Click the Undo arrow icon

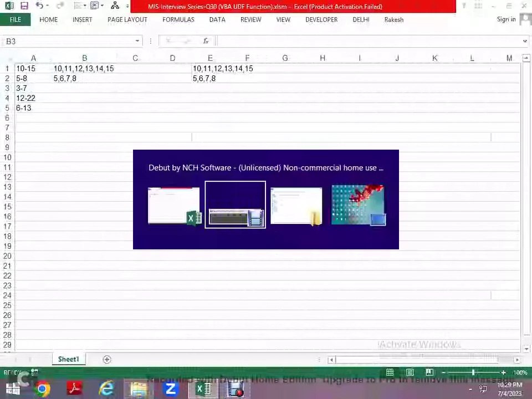tap(39, 6)
